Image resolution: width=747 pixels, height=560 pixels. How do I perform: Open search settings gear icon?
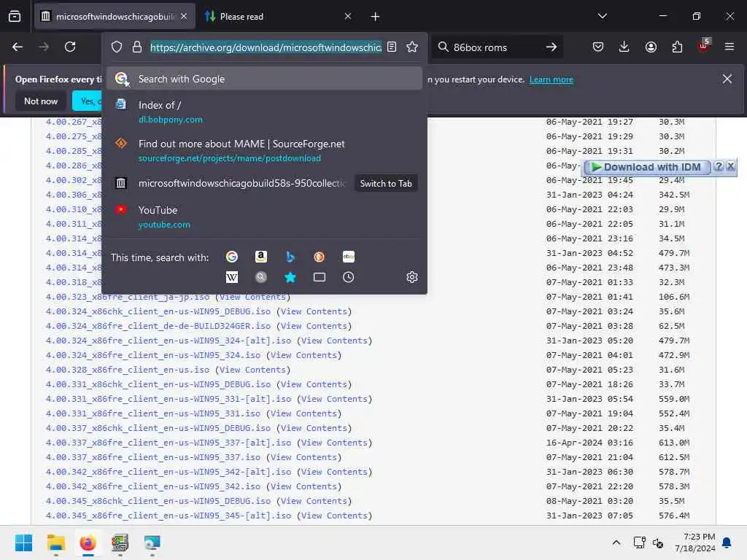coord(412,277)
